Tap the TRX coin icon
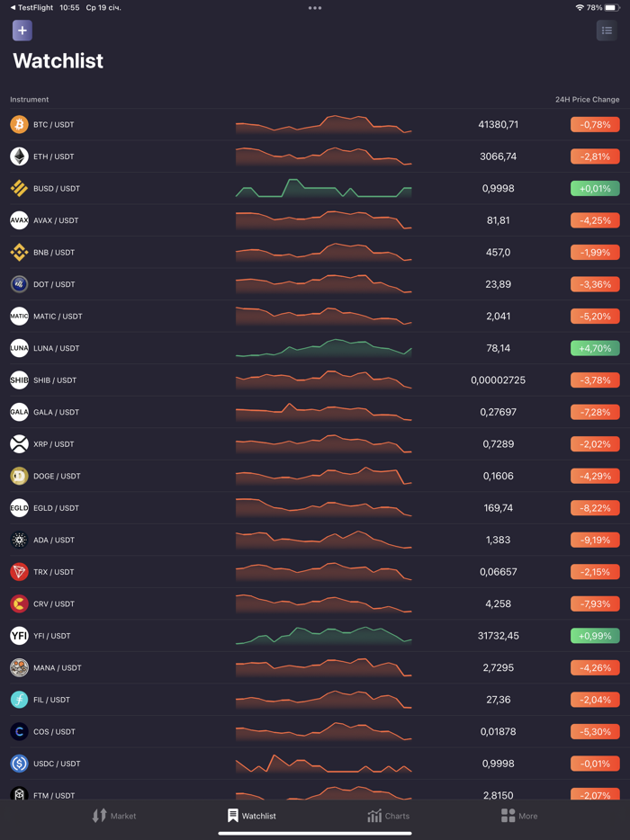 point(19,572)
